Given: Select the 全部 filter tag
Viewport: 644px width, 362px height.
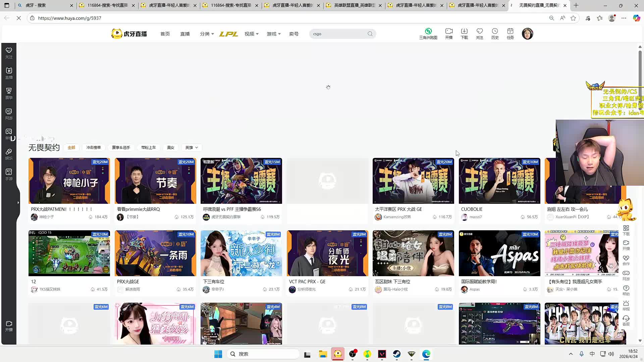Looking at the screenshot, I should (71, 147).
